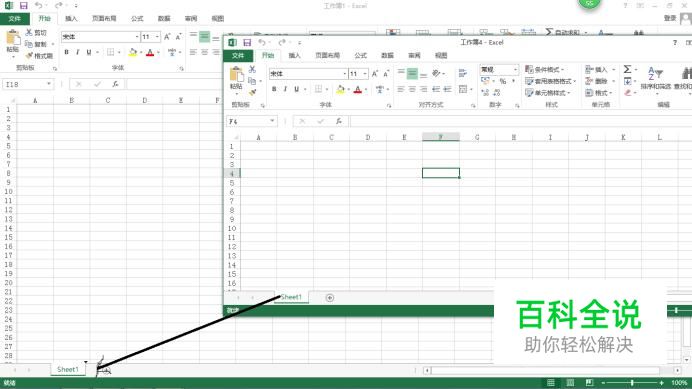This screenshot has height=389, width=692.
Task: Open 数据 Data tab in back 工作簿1 window
Action: [164, 19]
